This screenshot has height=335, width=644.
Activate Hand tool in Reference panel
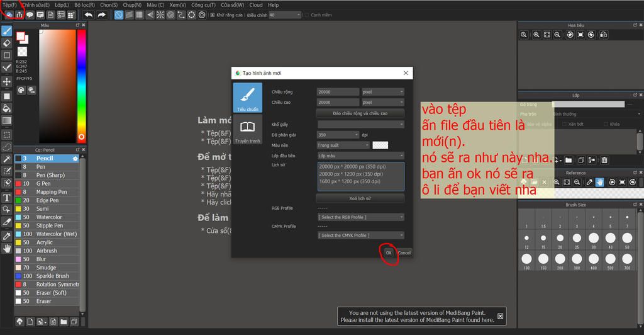pos(599,182)
